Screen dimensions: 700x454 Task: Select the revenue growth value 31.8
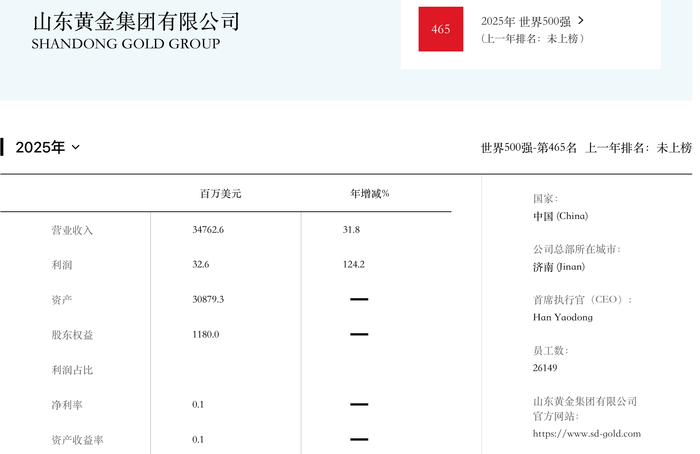[x=351, y=230]
